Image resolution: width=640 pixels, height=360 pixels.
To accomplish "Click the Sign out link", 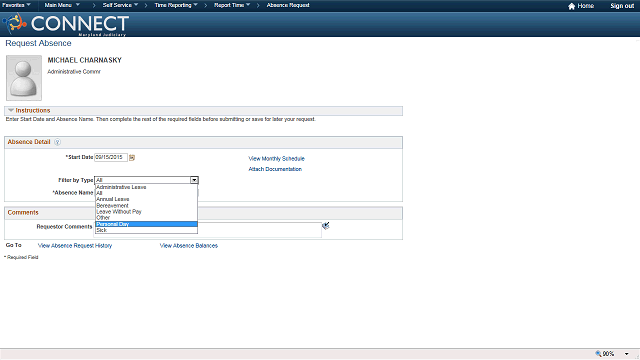I will (622, 6).
